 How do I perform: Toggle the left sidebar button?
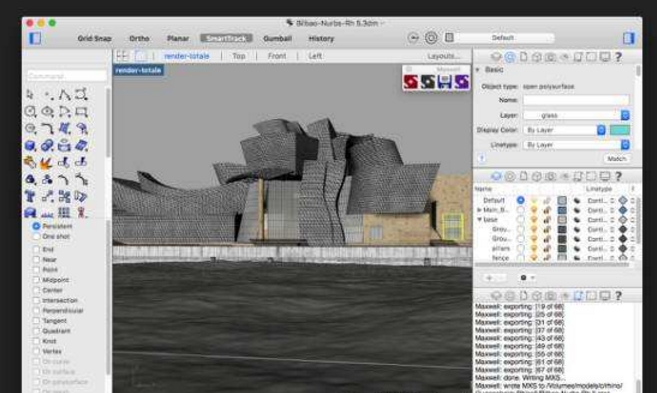click(35, 38)
